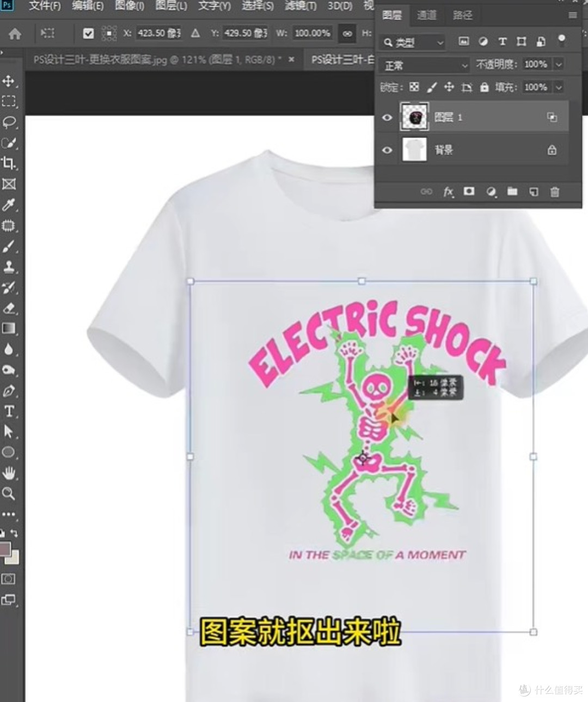The image size is (588, 702).
Task: Hide layer 图层 1 with eye icon
Action: coord(387,117)
